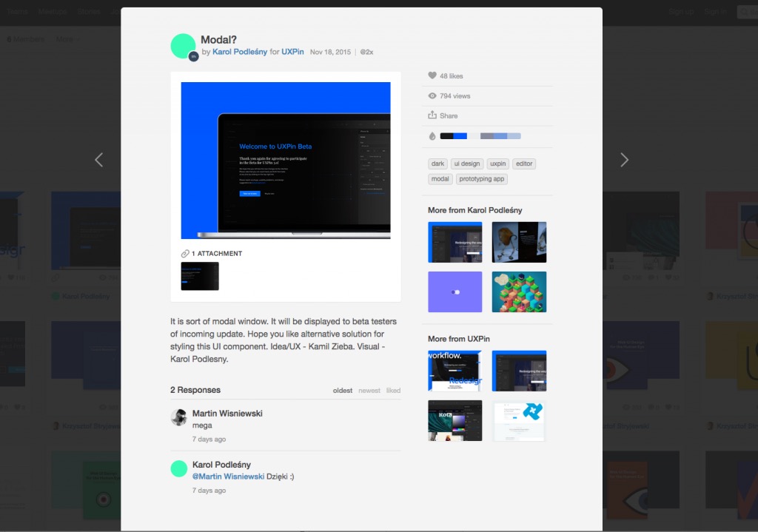Click the right arrow to view the next shot
758x532 pixels.
(624, 159)
